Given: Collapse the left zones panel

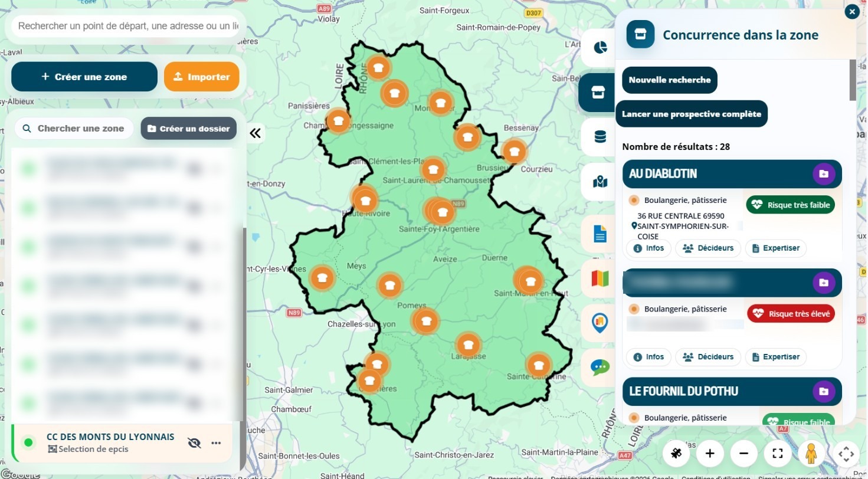Looking at the screenshot, I should pos(255,133).
